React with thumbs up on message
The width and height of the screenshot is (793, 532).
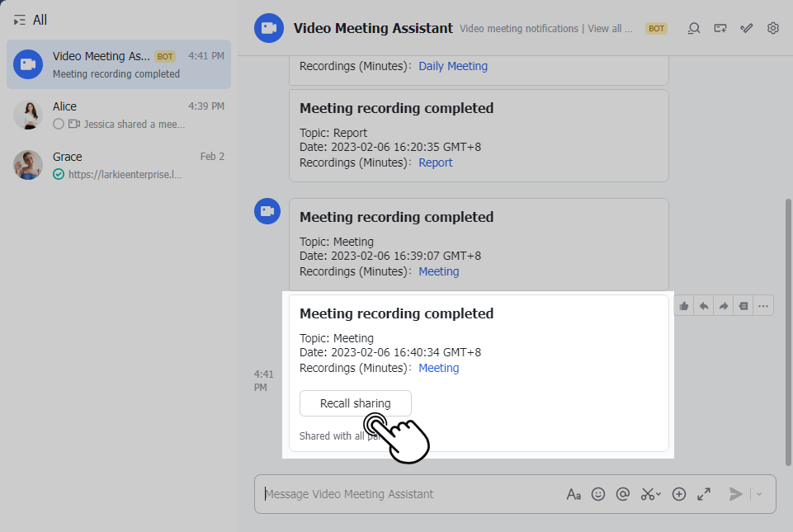[x=684, y=306]
